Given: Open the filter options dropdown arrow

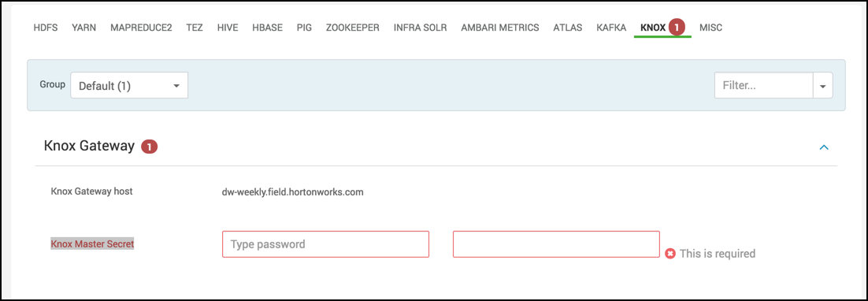Looking at the screenshot, I should pyautogui.click(x=822, y=86).
